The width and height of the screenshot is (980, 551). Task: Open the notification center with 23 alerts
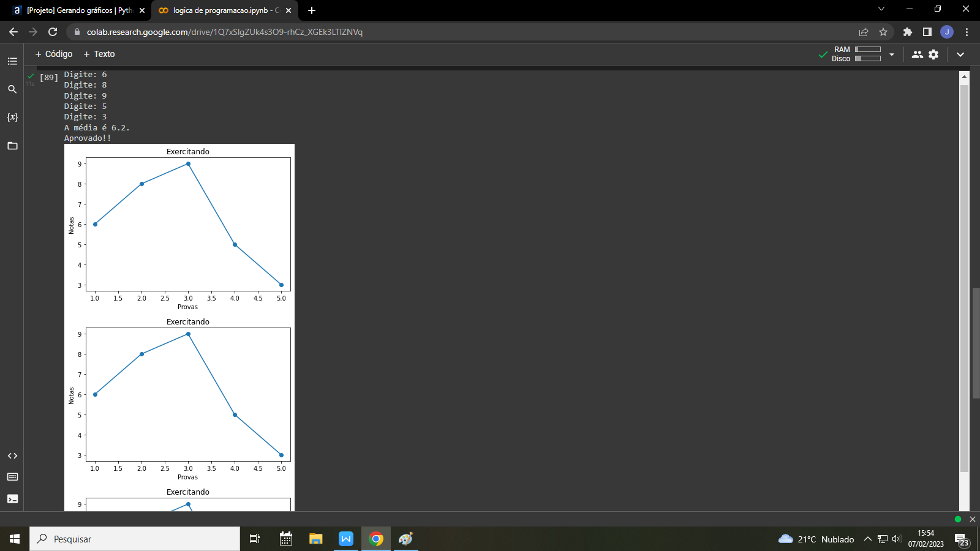962,539
